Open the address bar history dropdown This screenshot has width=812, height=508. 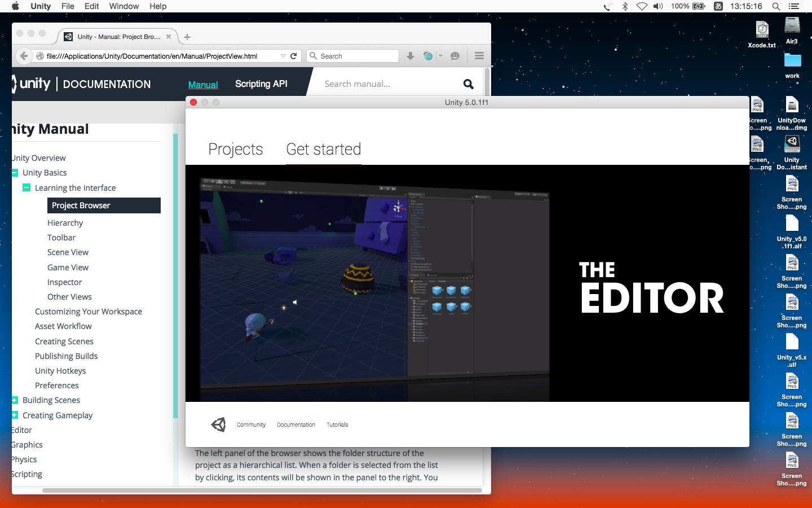coord(283,56)
